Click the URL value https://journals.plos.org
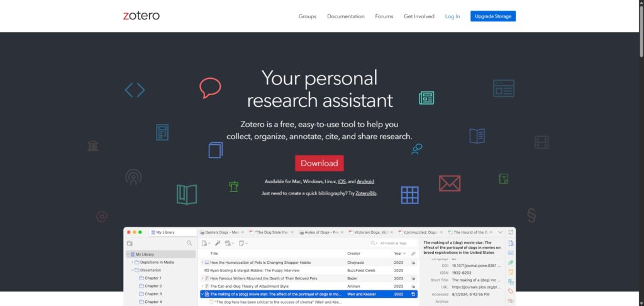The width and height of the screenshot is (644, 306). [476, 286]
